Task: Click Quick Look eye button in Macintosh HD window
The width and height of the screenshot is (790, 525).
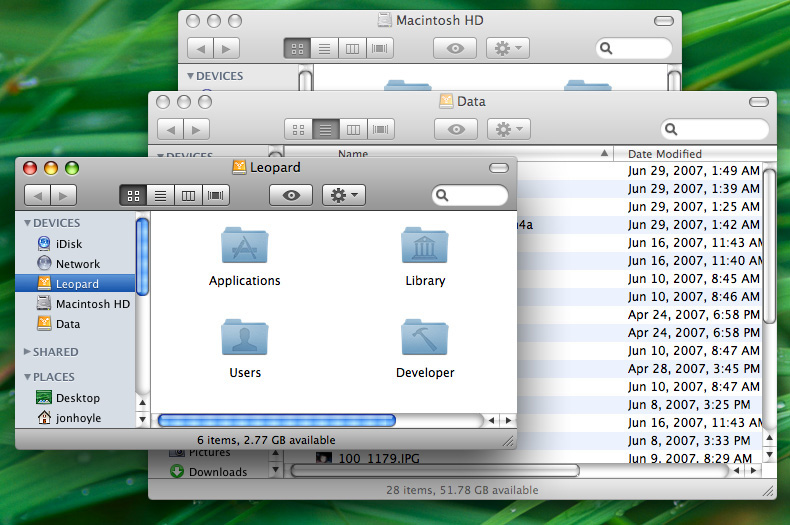Action: (x=455, y=48)
